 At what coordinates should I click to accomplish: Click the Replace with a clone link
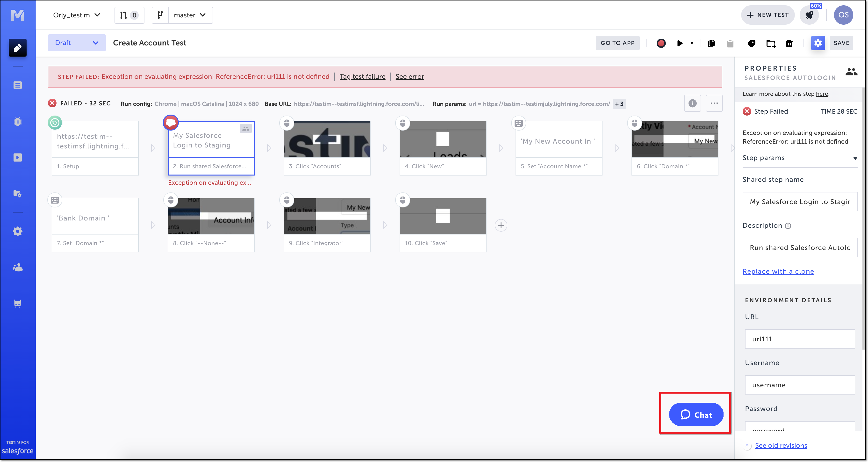coord(778,271)
